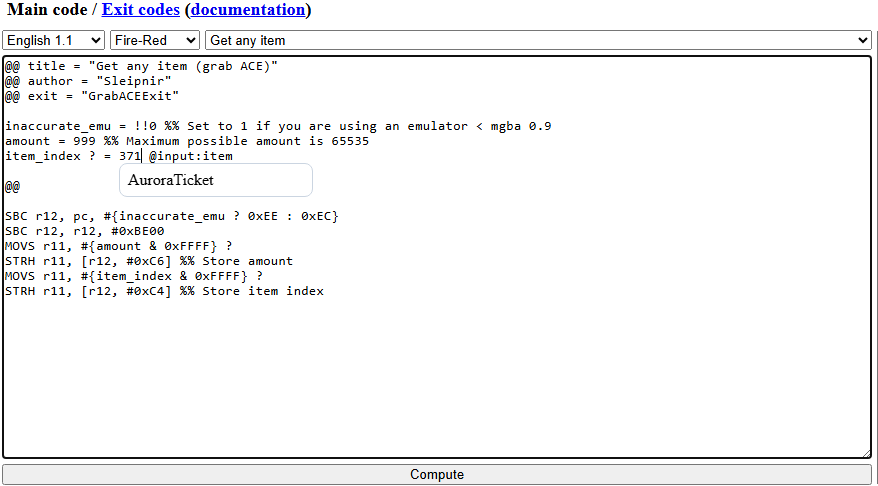Screen dimensions: 878x486
Task: Click the Compute button
Action: point(437,475)
